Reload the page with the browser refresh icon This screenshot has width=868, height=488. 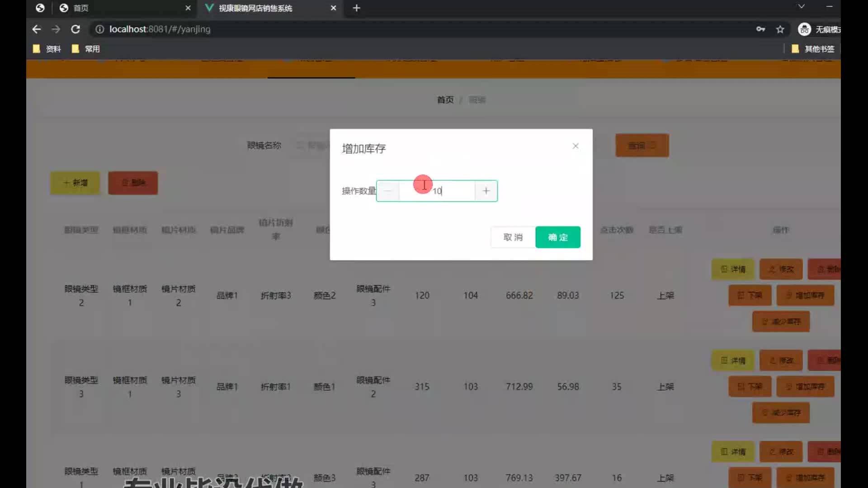point(75,29)
